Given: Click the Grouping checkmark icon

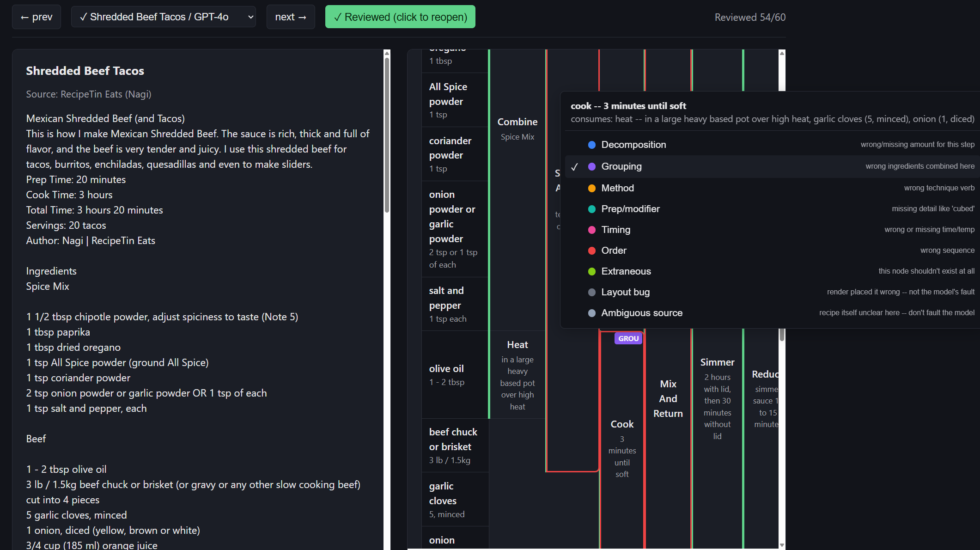Looking at the screenshot, I should point(574,167).
